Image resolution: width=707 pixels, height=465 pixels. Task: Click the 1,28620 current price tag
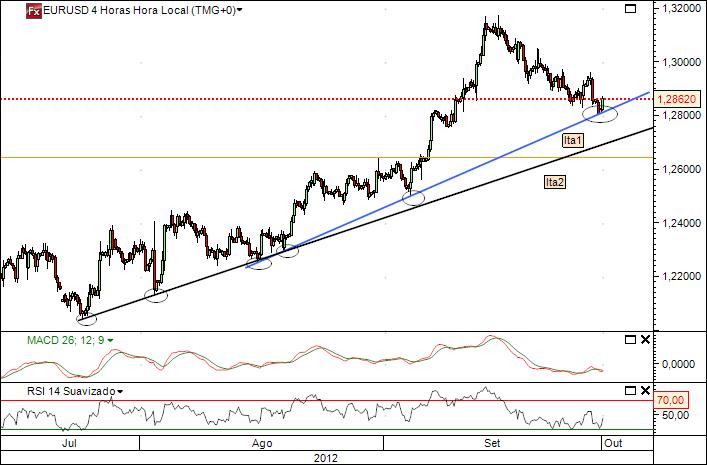click(x=677, y=99)
